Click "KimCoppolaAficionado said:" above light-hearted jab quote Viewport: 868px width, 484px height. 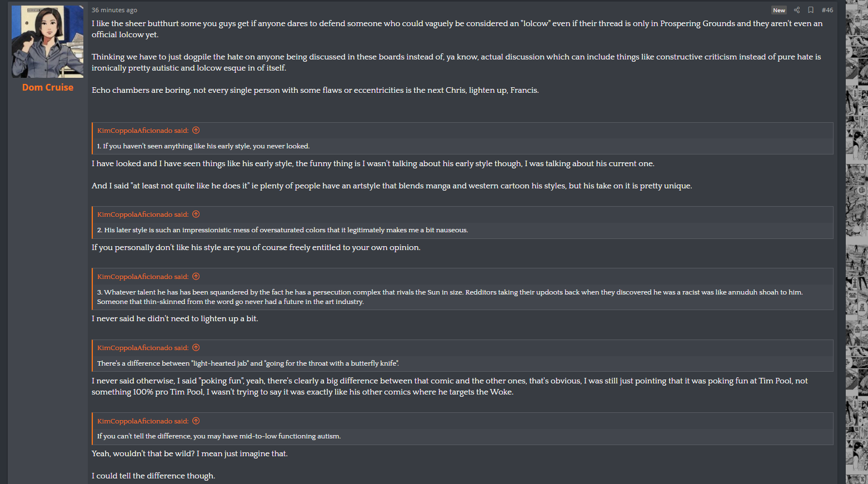point(143,348)
